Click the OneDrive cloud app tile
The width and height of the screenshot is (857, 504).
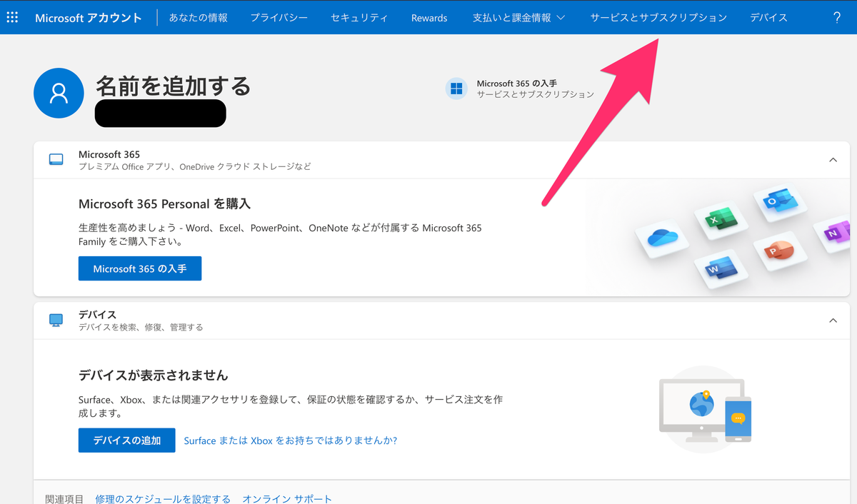661,238
